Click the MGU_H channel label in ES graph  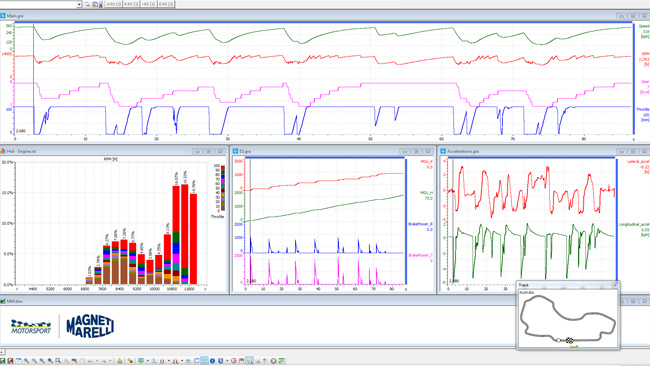tap(427, 193)
